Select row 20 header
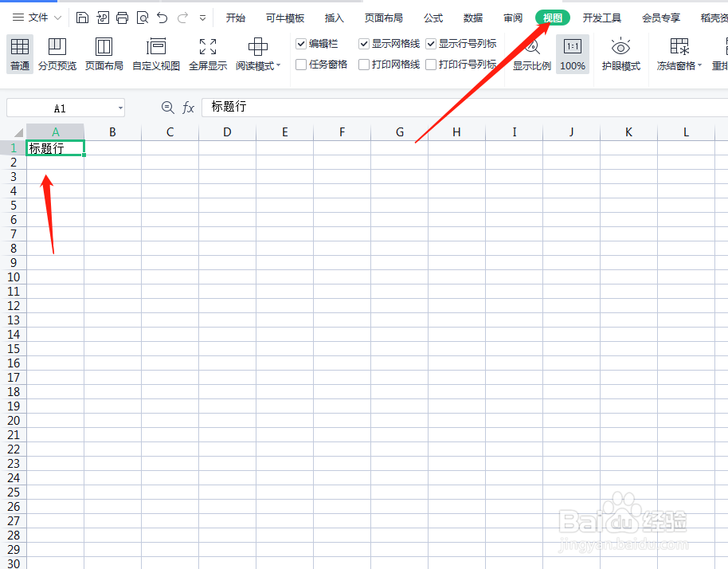 [13, 421]
